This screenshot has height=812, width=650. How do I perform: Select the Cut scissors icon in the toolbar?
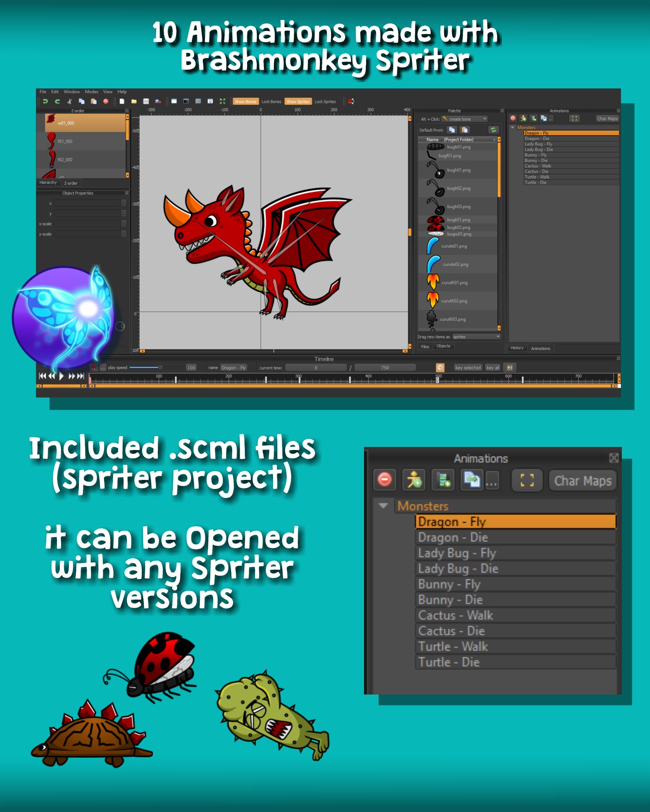click(69, 101)
